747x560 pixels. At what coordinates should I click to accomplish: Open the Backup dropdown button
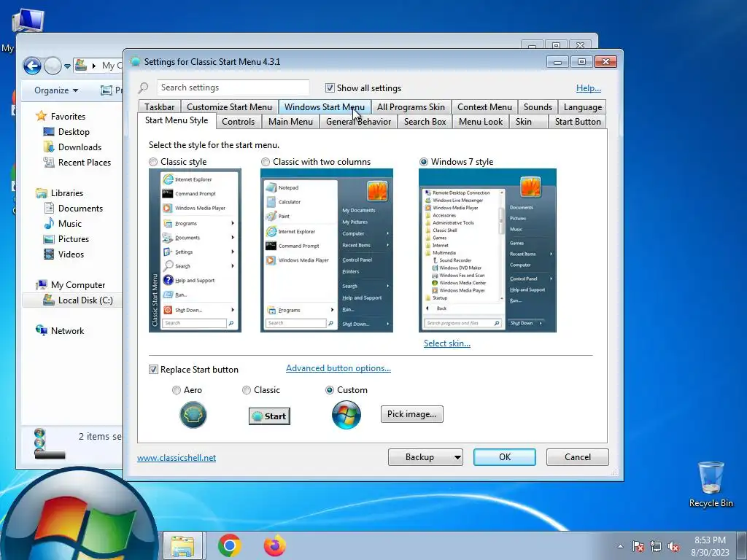click(x=425, y=457)
